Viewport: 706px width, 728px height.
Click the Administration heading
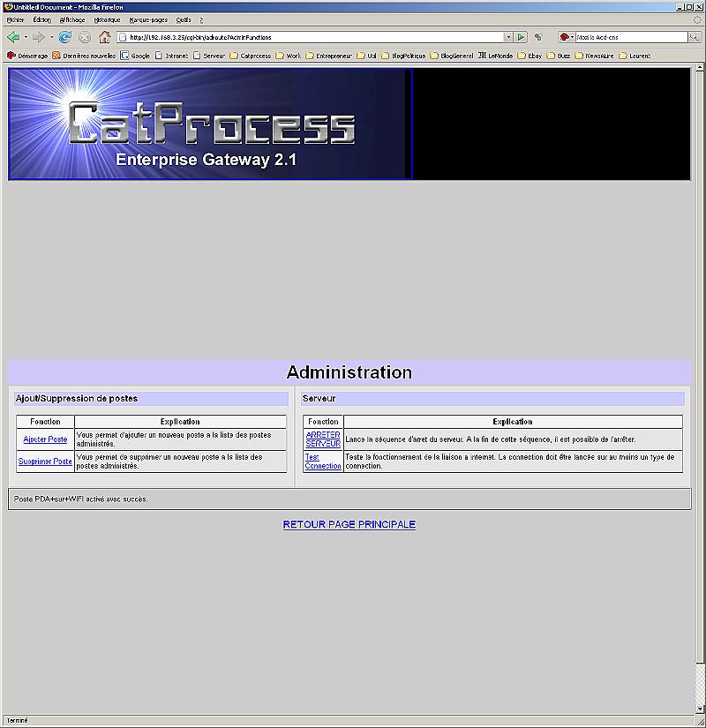[349, 372]
